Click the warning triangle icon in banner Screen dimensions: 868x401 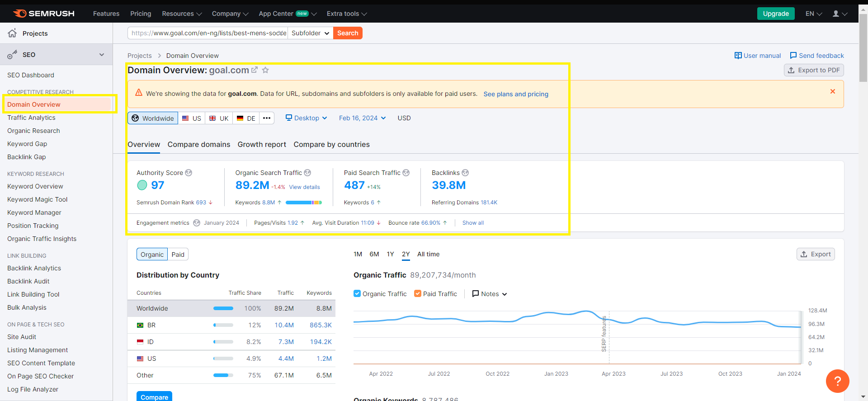tap(139, 92)
